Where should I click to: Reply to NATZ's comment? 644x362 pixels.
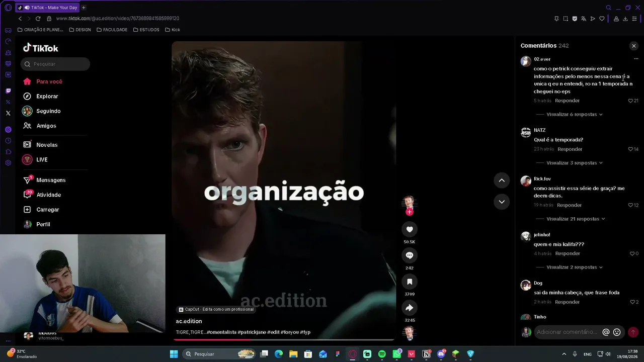click(570, 149)
